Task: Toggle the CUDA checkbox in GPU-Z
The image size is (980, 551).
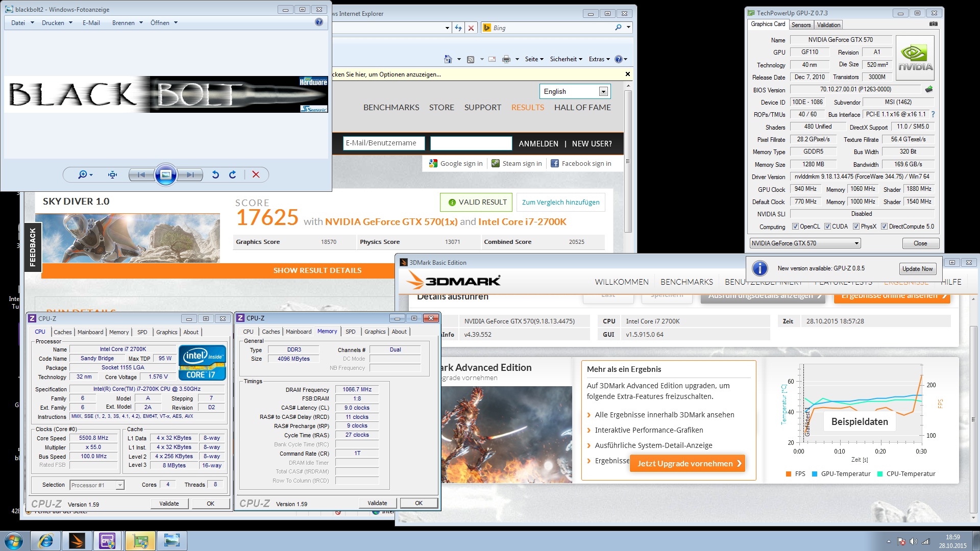Action: (827, 227)
